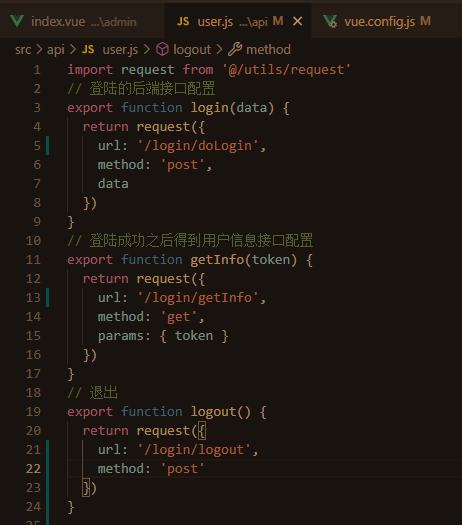Click the JS file icon in breadcrumb
This screenshot has width=462, height=525.
pos(88,50)
